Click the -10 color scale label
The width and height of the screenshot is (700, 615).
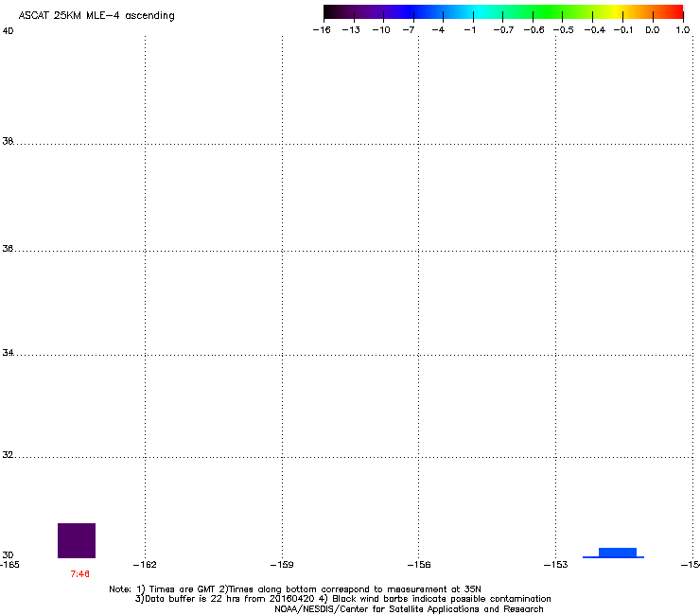(x=381, y=30)
